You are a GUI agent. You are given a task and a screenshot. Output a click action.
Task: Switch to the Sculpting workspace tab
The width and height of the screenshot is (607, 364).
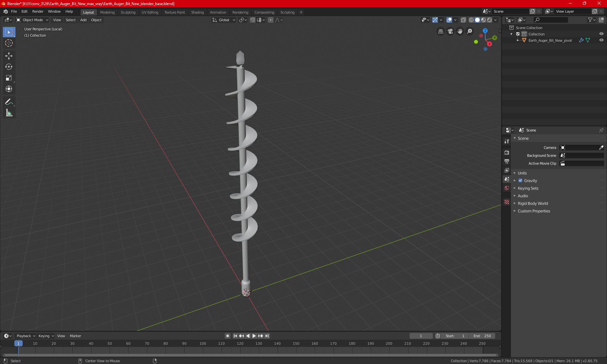click(128, 12)
